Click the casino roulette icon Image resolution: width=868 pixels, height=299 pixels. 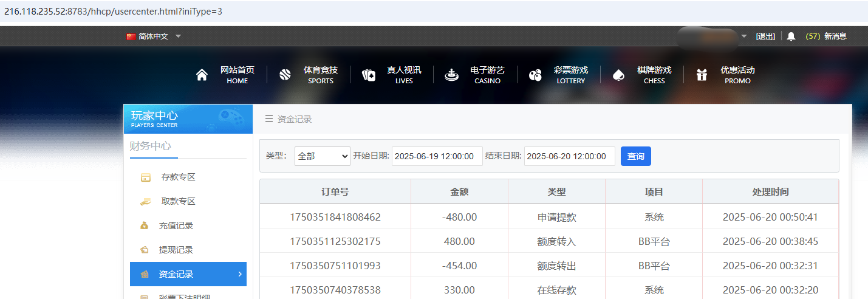coord(451,75)
